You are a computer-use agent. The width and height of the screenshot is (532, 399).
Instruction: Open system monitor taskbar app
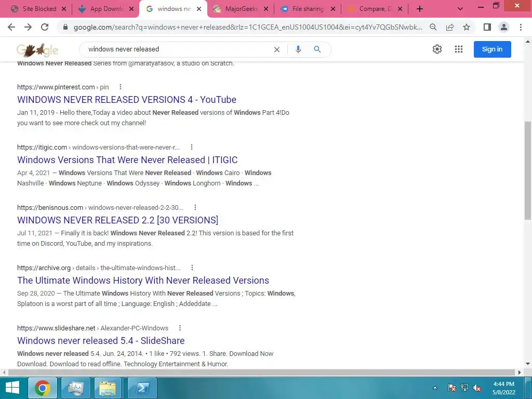pos(76,388)
